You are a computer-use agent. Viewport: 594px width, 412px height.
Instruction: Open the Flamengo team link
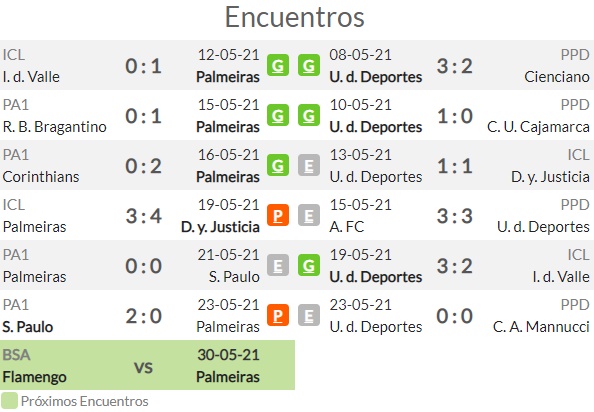(x=34, y=377)
